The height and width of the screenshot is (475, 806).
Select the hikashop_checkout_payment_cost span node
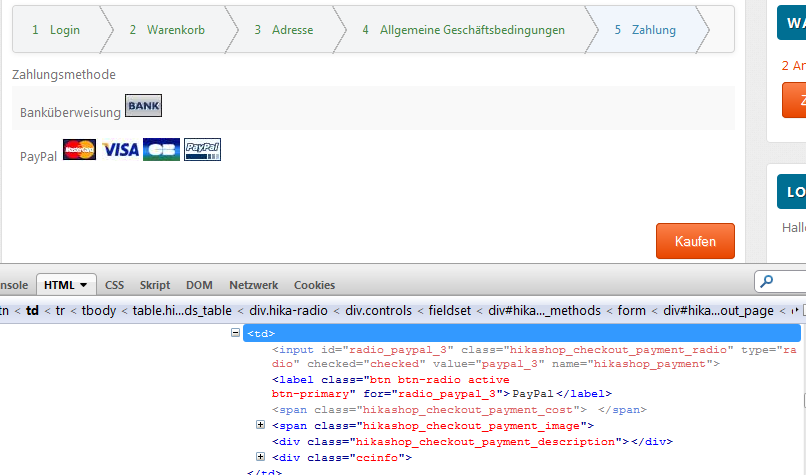point(459,410)
